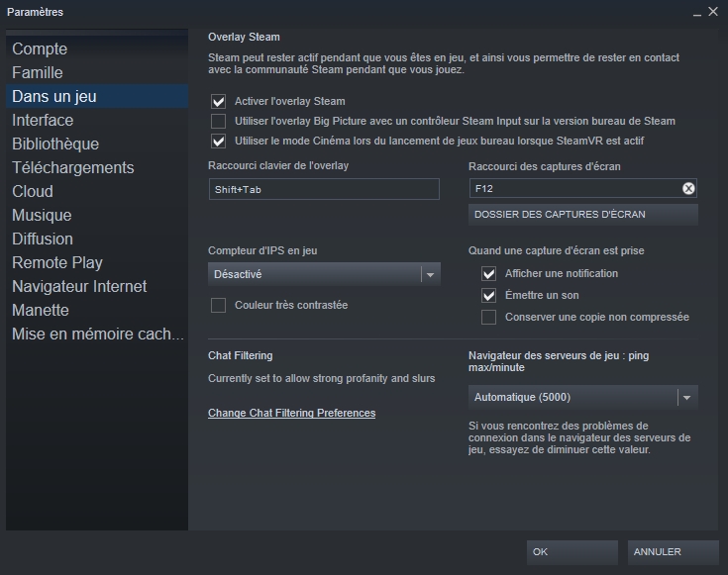Click the Shift+Tab overlay shortcut field
This screenshot has height=575, width=728.
tap(324, 189)
